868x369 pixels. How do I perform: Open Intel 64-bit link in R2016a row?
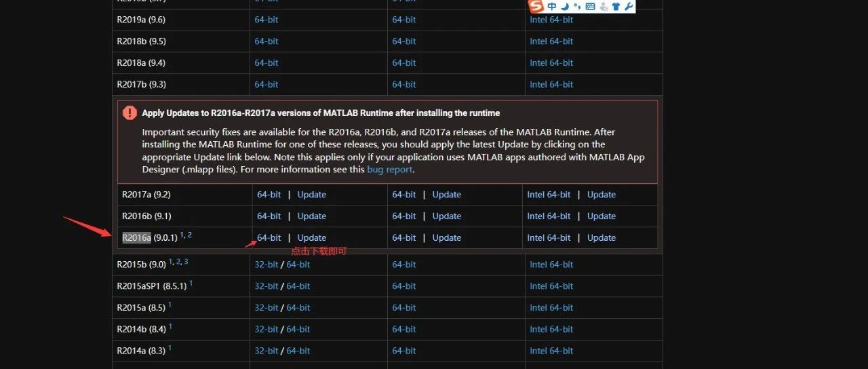click(x=549, y=237)
